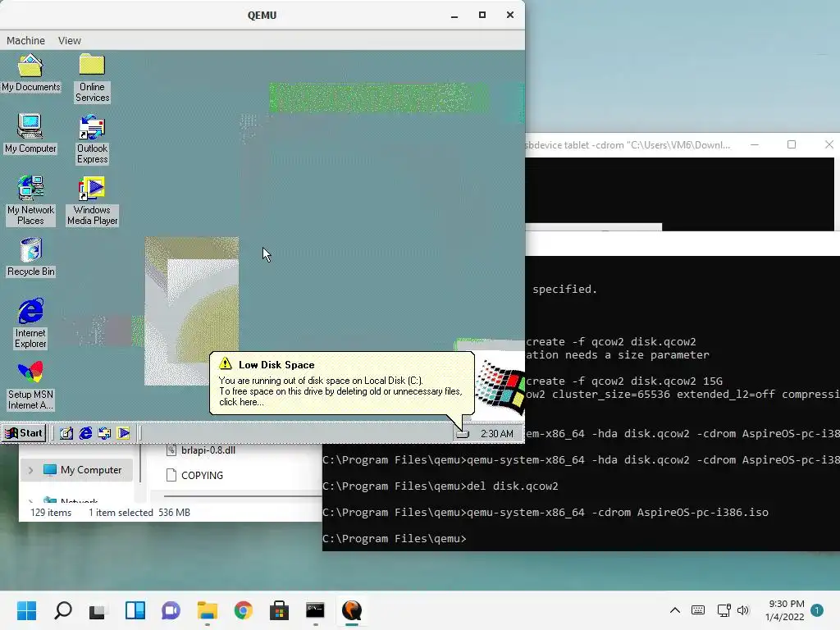The height and width of the screenshot is (630, 840).
Task: Open My Documents desktop icon in QEMU
Action: [x=30, y=73]
